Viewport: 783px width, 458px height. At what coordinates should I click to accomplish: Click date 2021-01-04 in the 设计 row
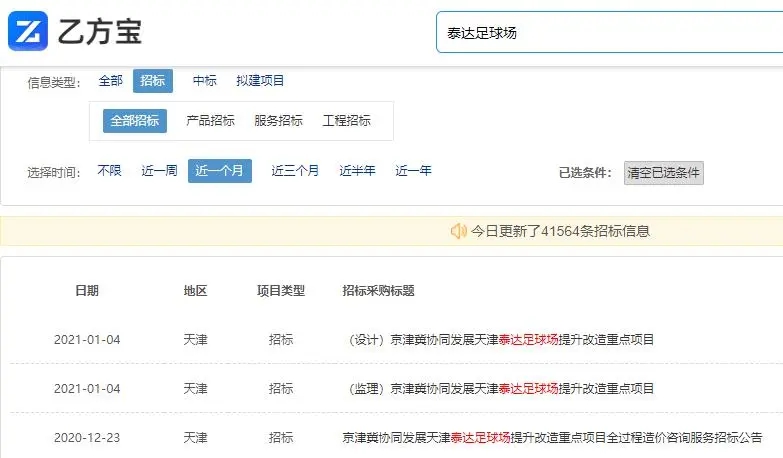87,340
